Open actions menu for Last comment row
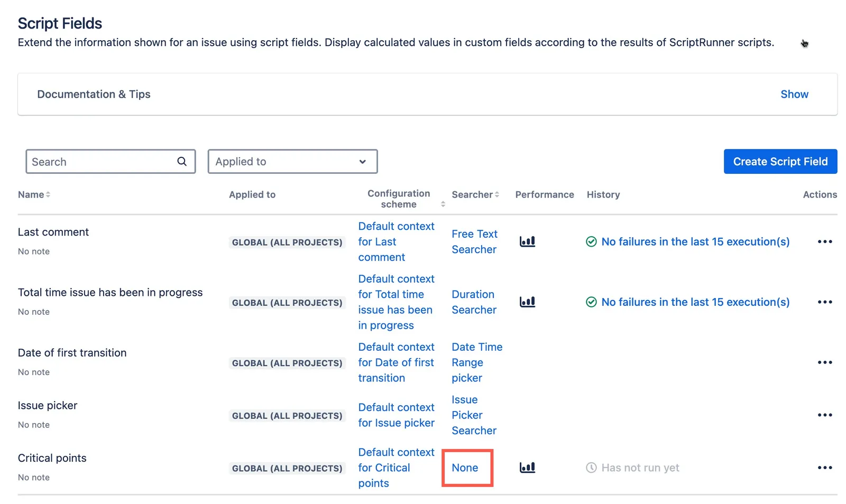 pyautogui.click(x=824, y=241)
